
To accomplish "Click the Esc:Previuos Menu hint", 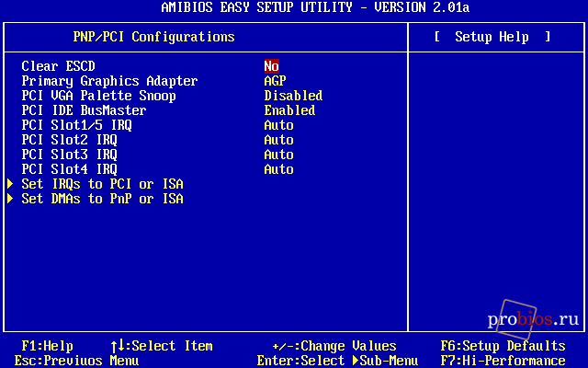I will (x=76, y=361).
